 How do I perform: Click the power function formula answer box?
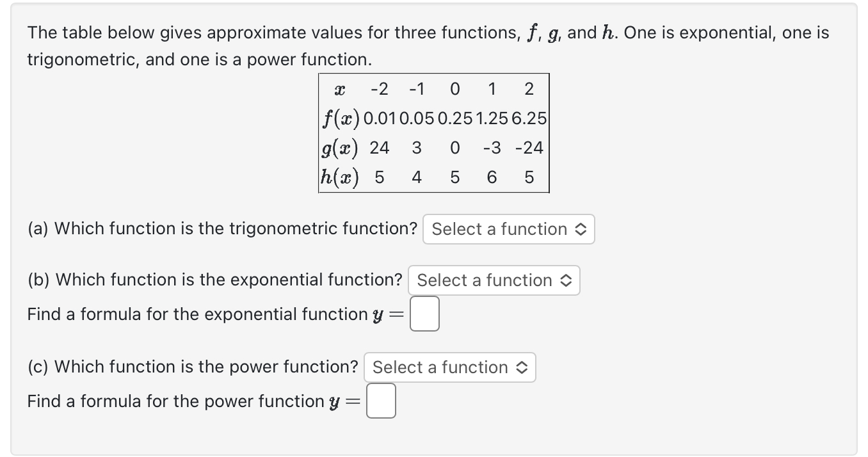point(381,401)
